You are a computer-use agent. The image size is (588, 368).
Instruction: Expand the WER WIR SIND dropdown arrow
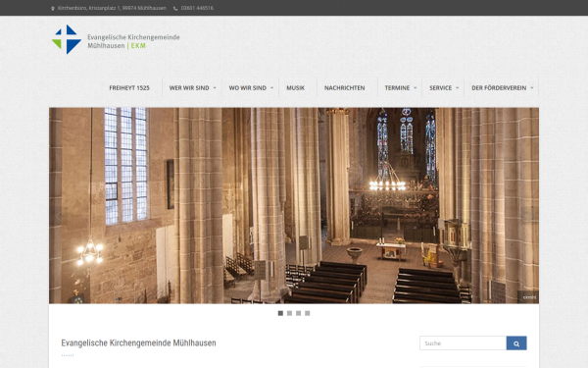coord(215,88)
